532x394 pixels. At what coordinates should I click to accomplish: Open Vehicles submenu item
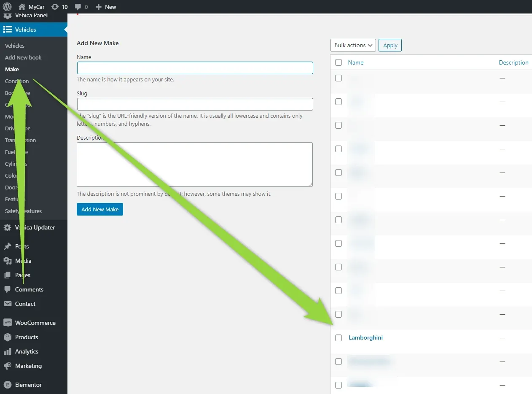(15, 46)
